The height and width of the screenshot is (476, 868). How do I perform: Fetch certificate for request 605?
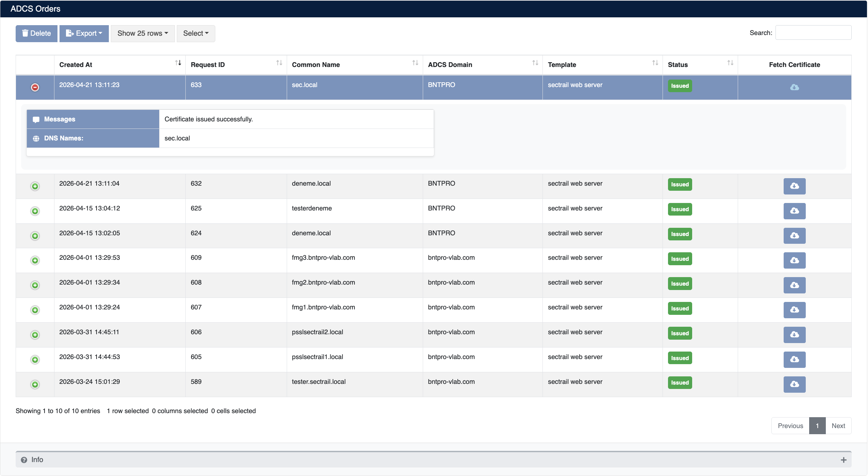click(x=794, y=359)
